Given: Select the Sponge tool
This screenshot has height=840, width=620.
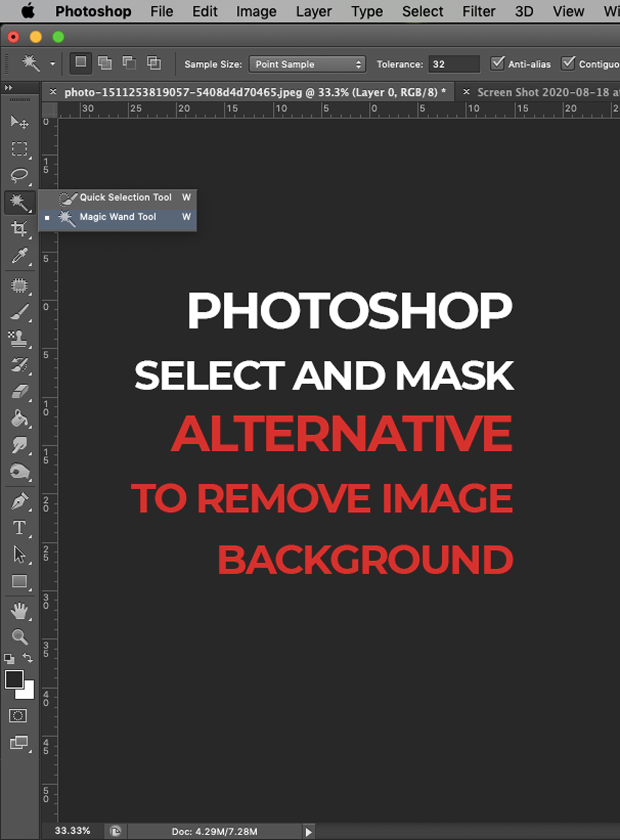Looking at the screenshot, I should [19, 472].
